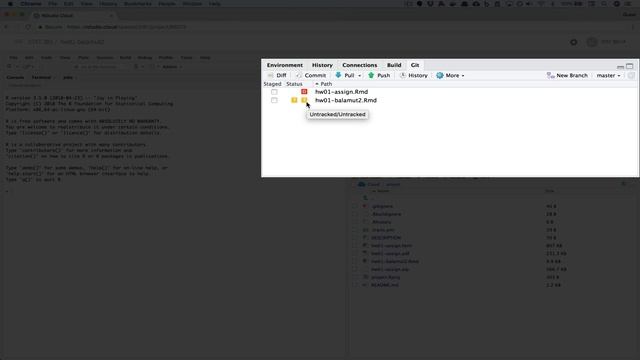This screenshot has width=640, height=360.
Task: Open the RStudio Edit menu
Action: 29,58
